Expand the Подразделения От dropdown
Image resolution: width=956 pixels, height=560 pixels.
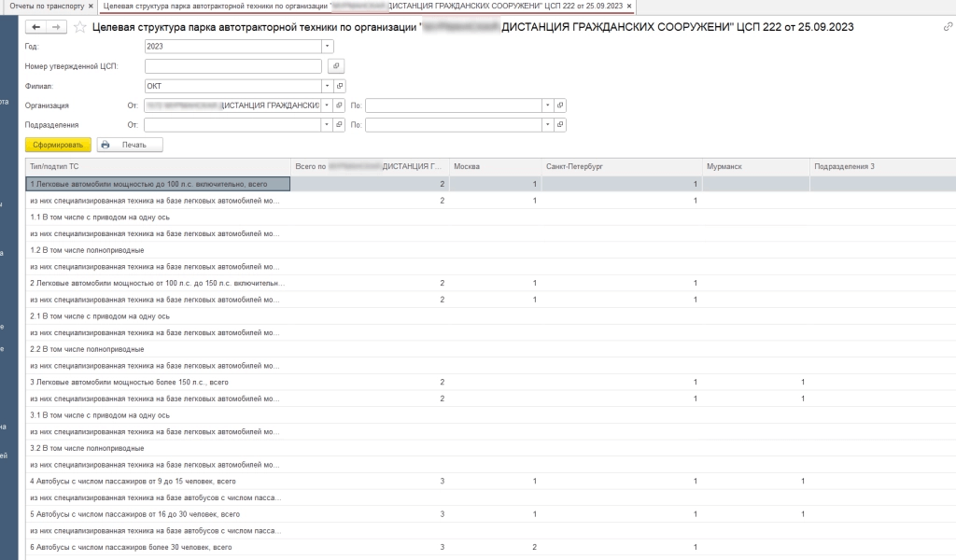(327, 124)
